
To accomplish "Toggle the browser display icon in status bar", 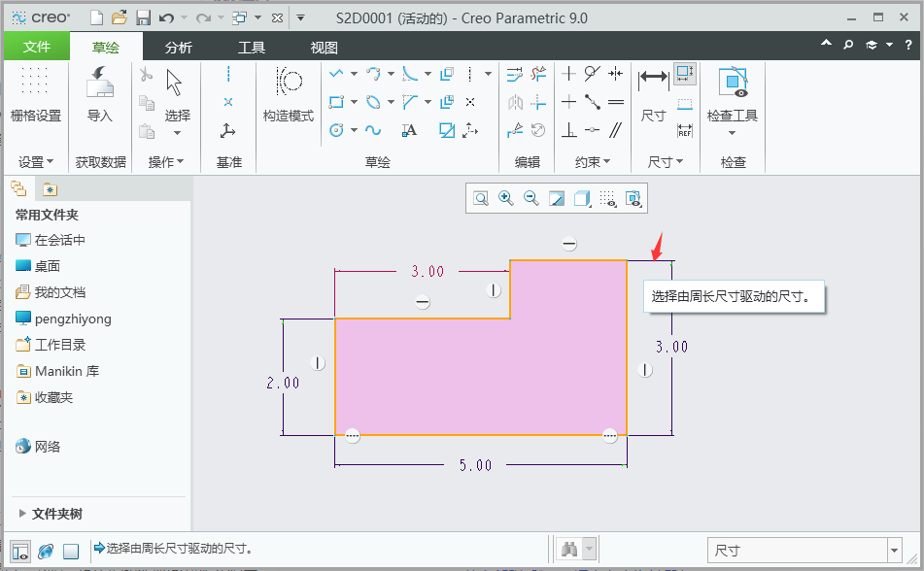I will tap(46, 552).
